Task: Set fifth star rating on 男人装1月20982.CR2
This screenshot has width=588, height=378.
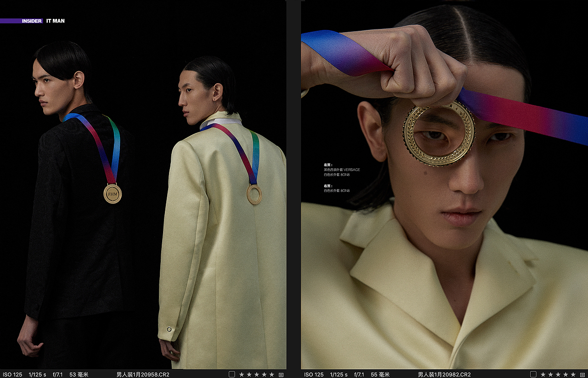Action: pyautogui.click(x=573, y=375)
